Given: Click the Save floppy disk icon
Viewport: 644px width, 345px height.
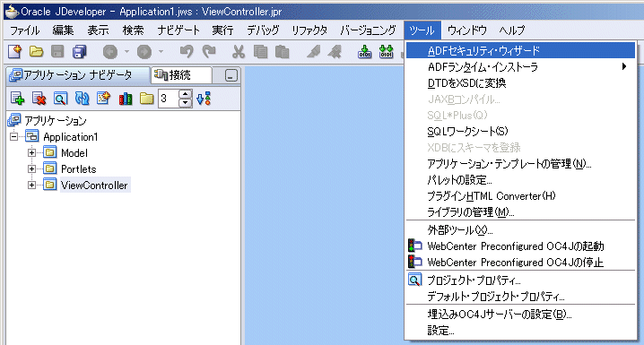Looking at the screenshot, I should point(57,52).
